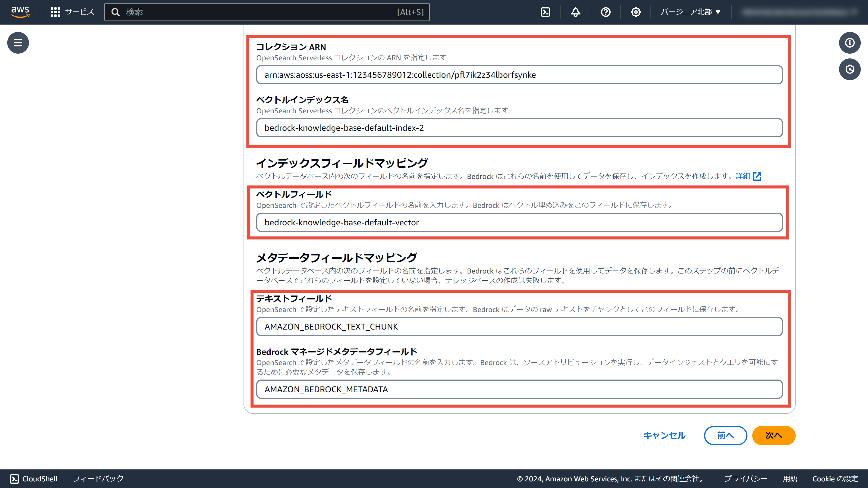
Task: Open the services grid menu
Action: tap(55, 12)
